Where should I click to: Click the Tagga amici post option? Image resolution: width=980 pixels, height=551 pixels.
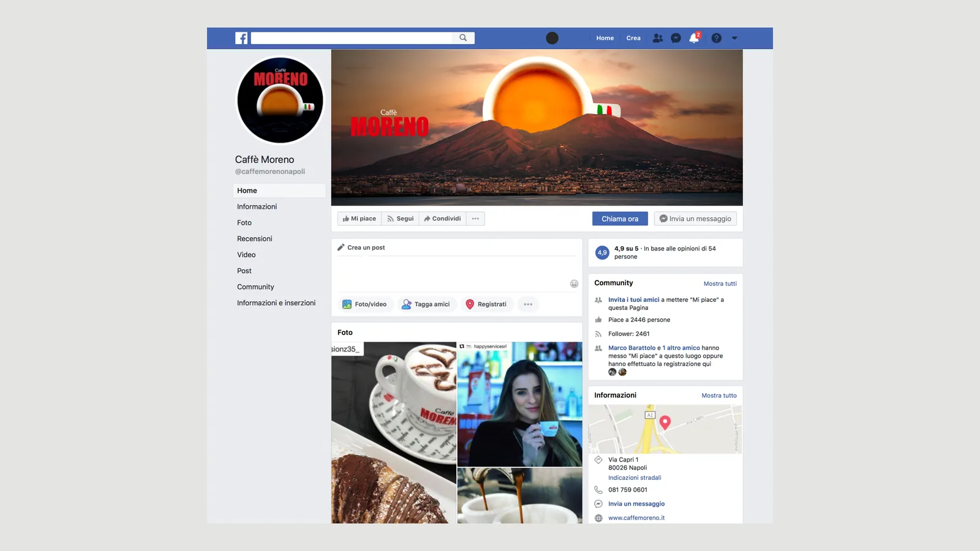coord(426,304)
